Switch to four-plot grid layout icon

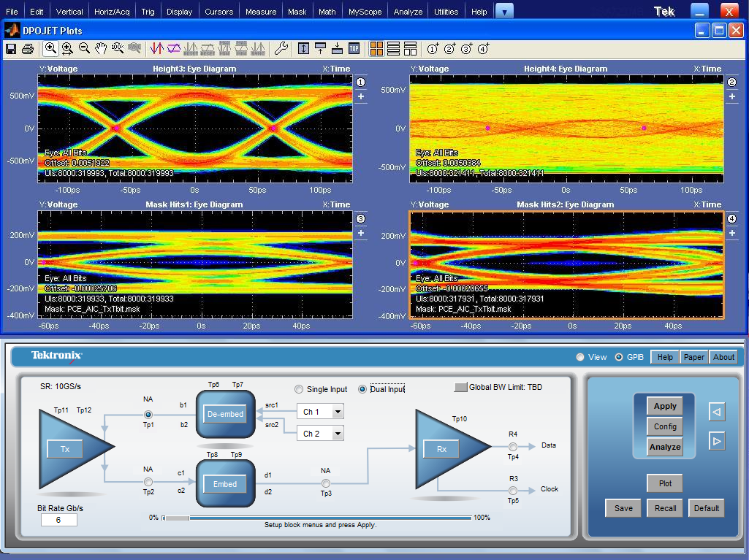pyautogui.click(x=376, y=49)
